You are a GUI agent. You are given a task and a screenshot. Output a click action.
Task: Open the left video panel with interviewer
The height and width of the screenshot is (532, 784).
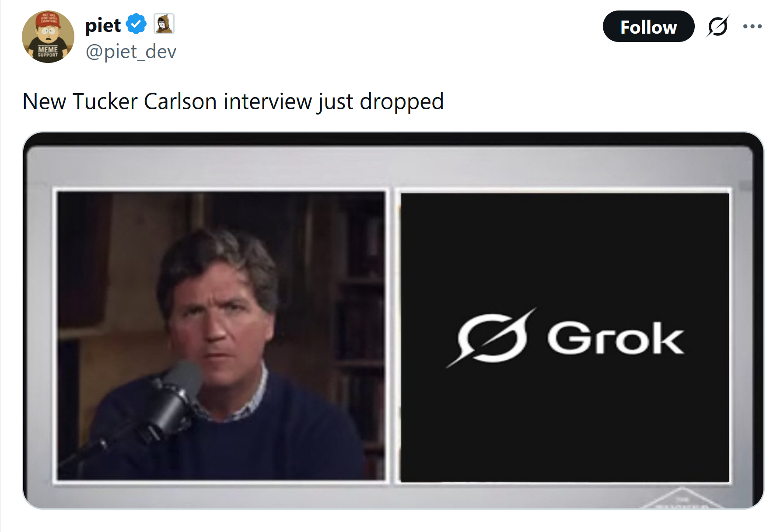click(221, 336)
